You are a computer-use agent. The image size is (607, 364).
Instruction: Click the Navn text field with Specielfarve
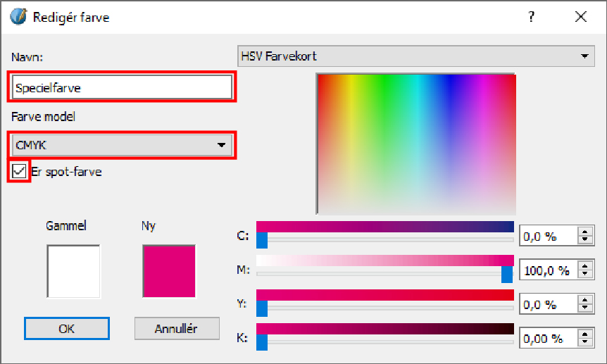[122, 87]
